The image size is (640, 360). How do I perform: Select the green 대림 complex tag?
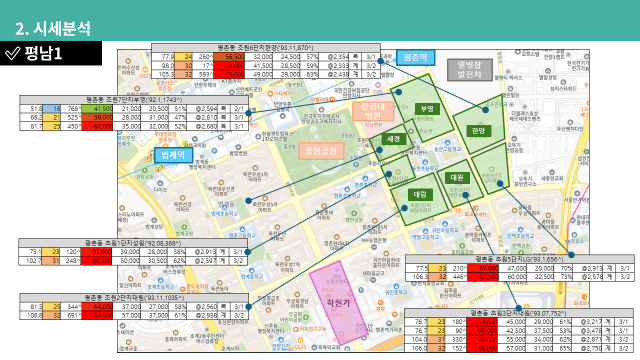point(420,194)
